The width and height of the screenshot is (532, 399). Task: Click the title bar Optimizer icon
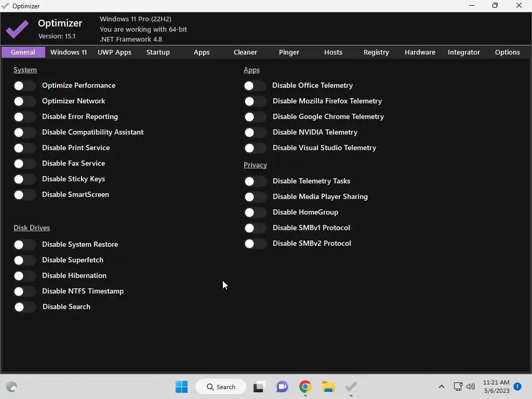point(5,6)
